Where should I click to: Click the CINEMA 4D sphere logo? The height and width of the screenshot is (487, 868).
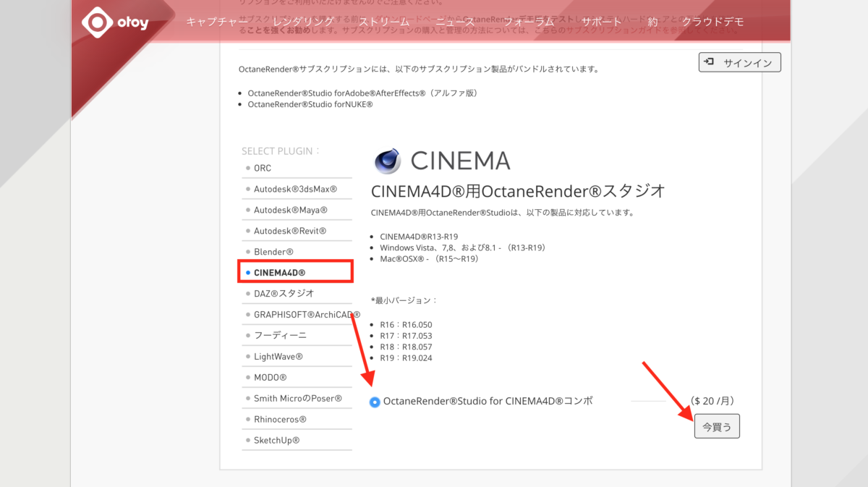pyautogui.click(x=387, y=161)
